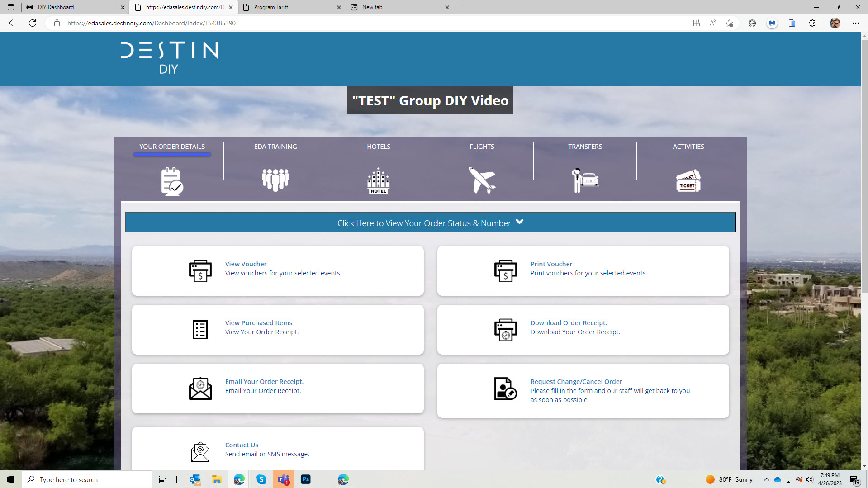Switch to the EDA Training tab label

(275, 147)
